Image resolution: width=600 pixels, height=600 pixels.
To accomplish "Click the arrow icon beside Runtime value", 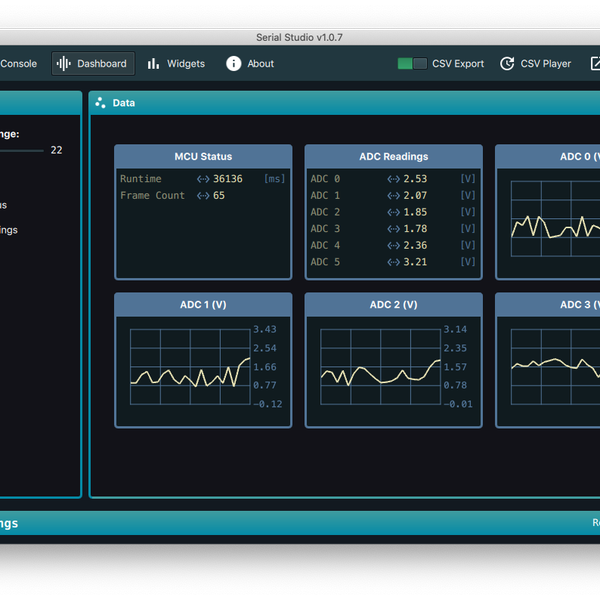I will pyautogui.click(x=203, y=179).
